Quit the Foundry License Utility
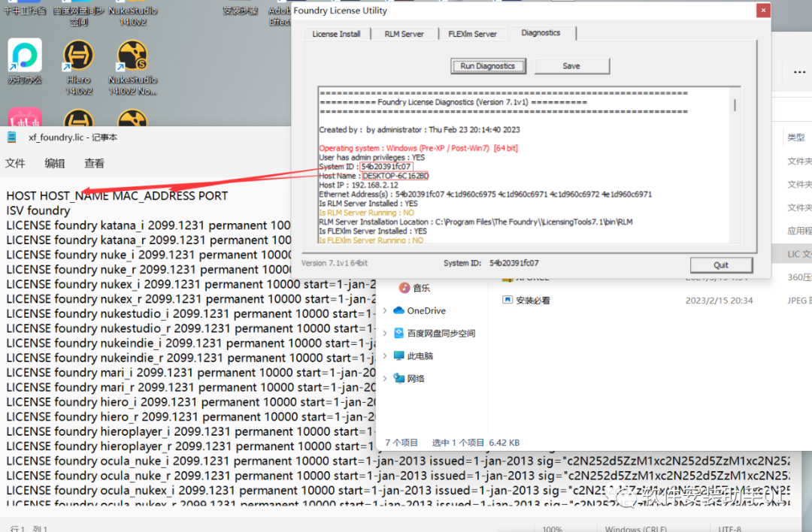This screenshot has width=812, height=532. click(x=721, y=264)
